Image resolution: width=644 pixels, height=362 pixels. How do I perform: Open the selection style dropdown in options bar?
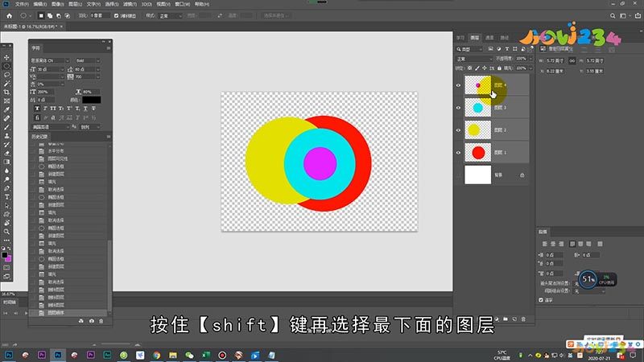pyautogui.click(x=171, y=15)
